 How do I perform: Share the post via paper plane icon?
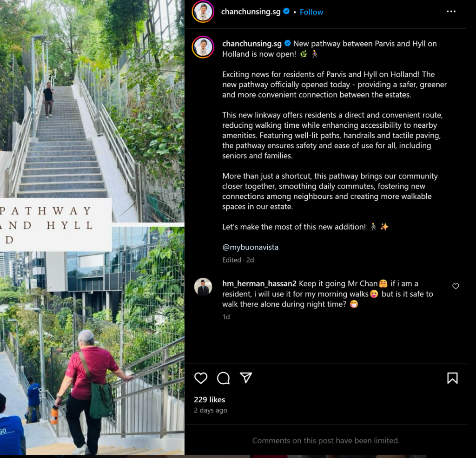[x=246, y=378]
